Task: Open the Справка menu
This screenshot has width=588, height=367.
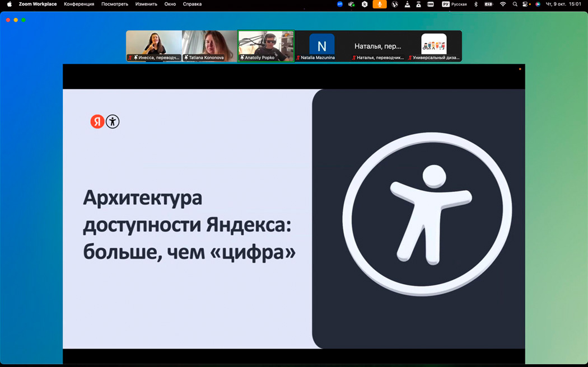Action: point(192,4)
